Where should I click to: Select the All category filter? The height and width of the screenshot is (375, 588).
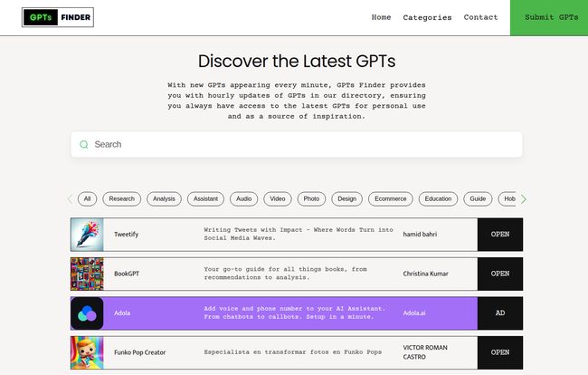[88, 199]
